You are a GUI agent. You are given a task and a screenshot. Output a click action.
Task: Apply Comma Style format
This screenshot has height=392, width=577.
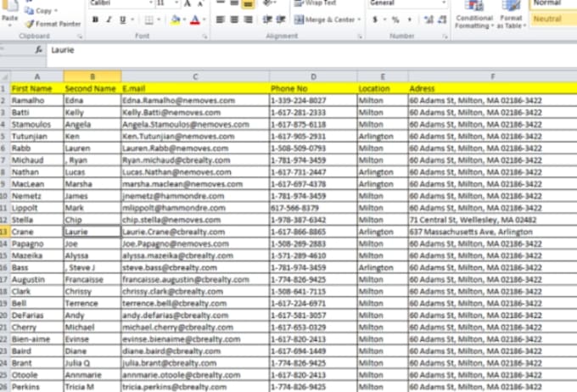click(409, 20)
